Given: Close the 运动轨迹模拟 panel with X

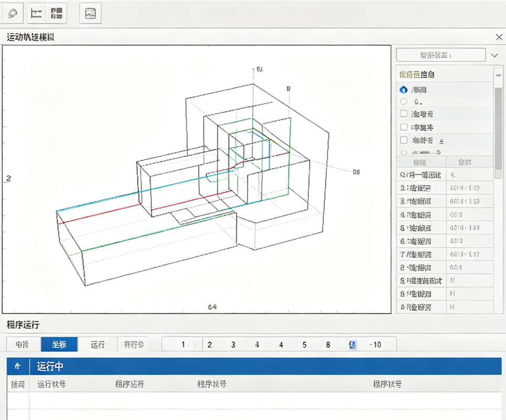Looking at the screenshot, I should coord(499,37).
